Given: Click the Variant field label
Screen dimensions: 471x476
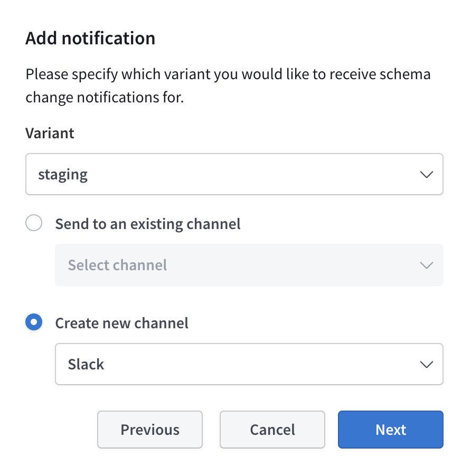Looking at the screenshot, I should point(50,133).
